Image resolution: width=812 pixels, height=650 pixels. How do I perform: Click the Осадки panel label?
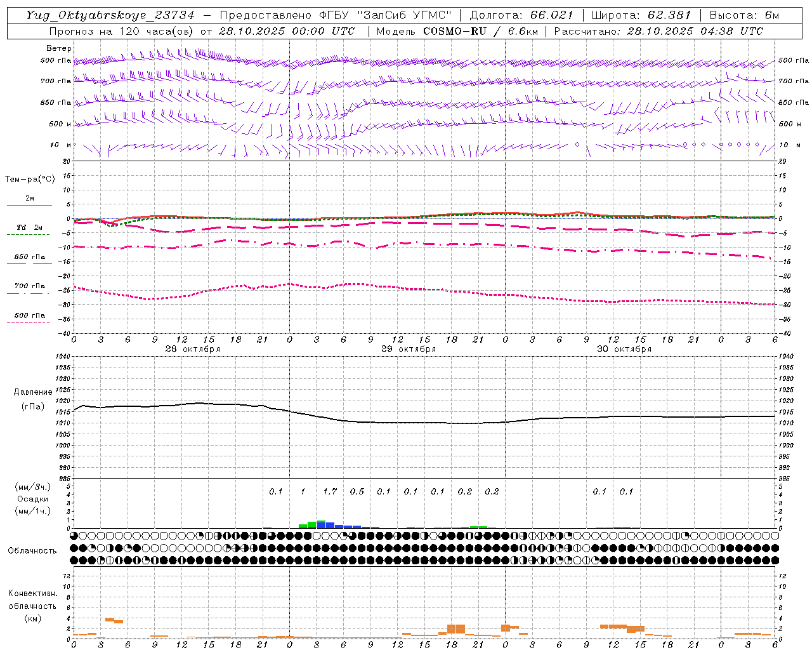(33, 499)
